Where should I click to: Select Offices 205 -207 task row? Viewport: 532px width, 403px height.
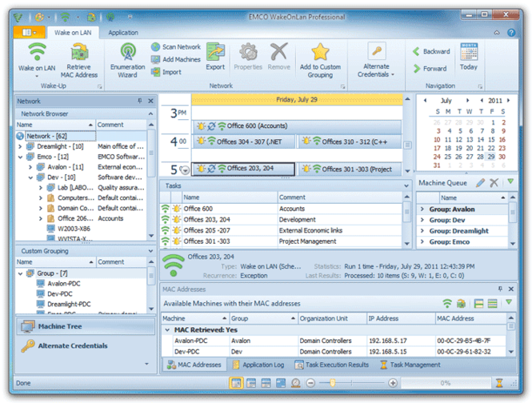[x=281, y=230]
